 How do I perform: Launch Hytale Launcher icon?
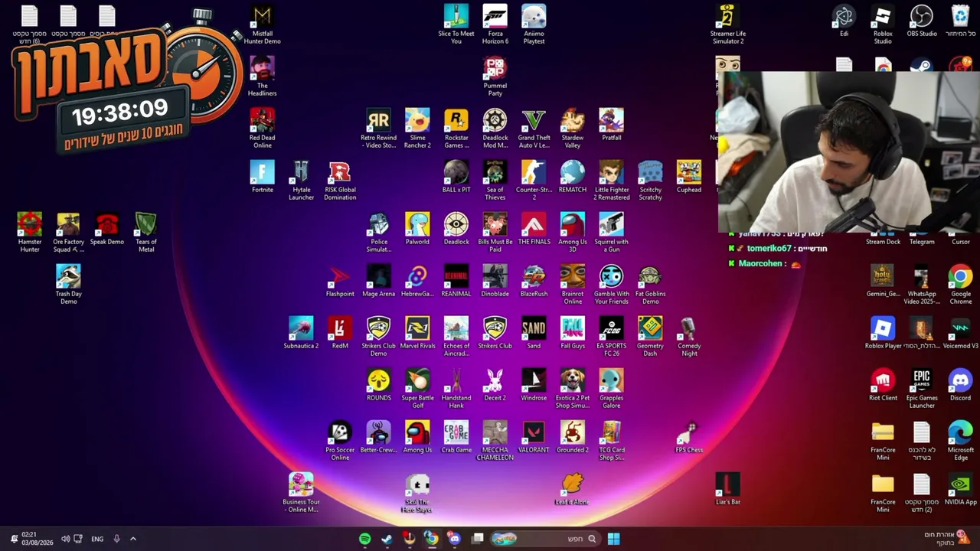click(301, 181)
